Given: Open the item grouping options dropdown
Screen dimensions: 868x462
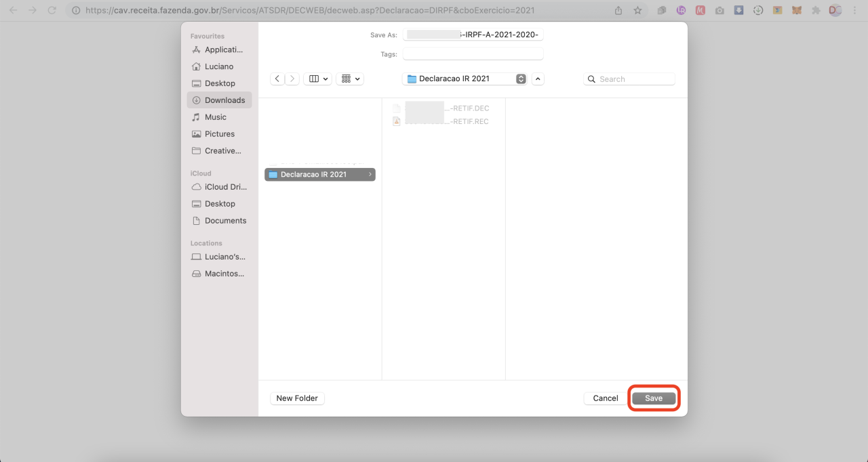Looking at the screenshot, I should [350, 79].
